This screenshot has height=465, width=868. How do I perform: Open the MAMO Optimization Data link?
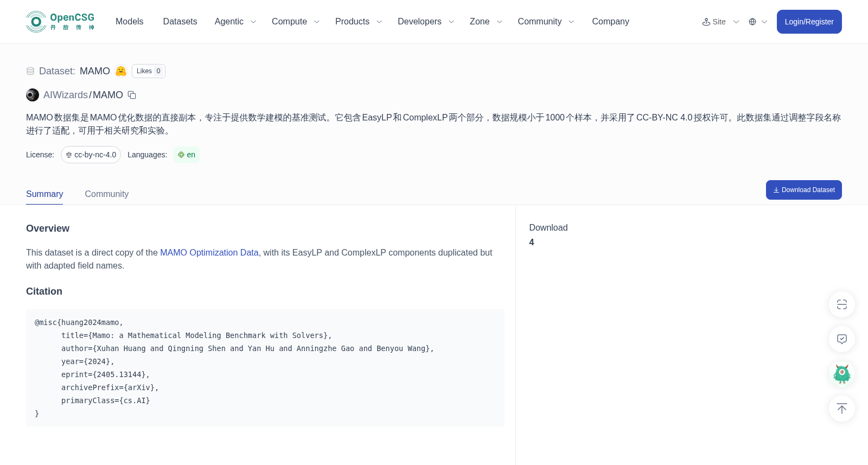[209, 252]
